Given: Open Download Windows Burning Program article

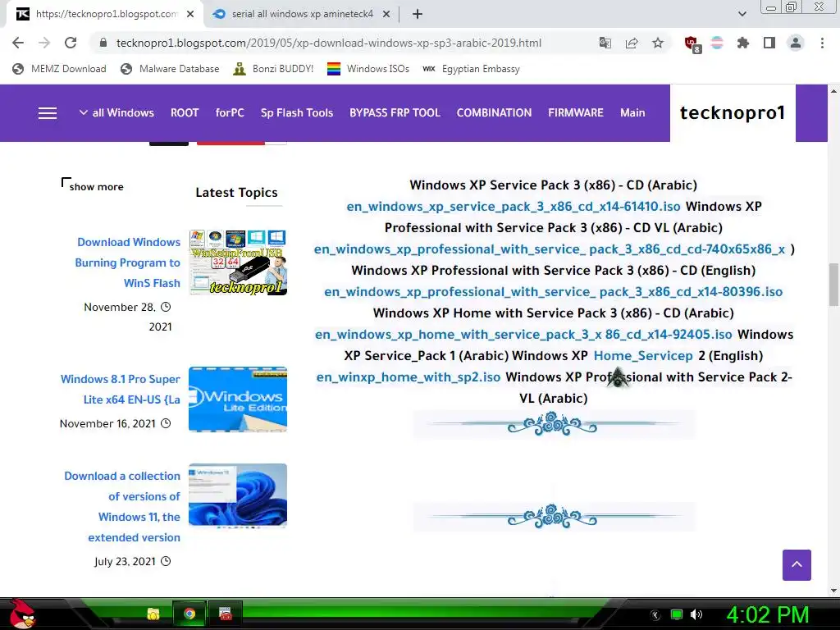Looking at the screenshot, I should click(x=127, y=262).
